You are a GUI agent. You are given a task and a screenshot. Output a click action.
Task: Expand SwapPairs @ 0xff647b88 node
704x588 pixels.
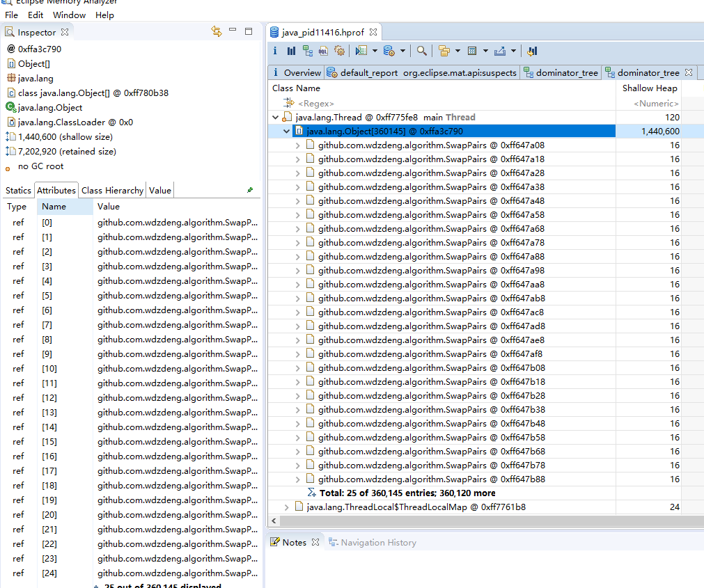(x=297, y=479)
